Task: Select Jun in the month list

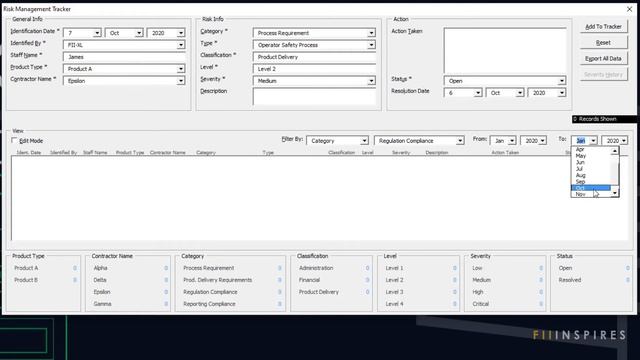Action: click(x=591, y=162)
